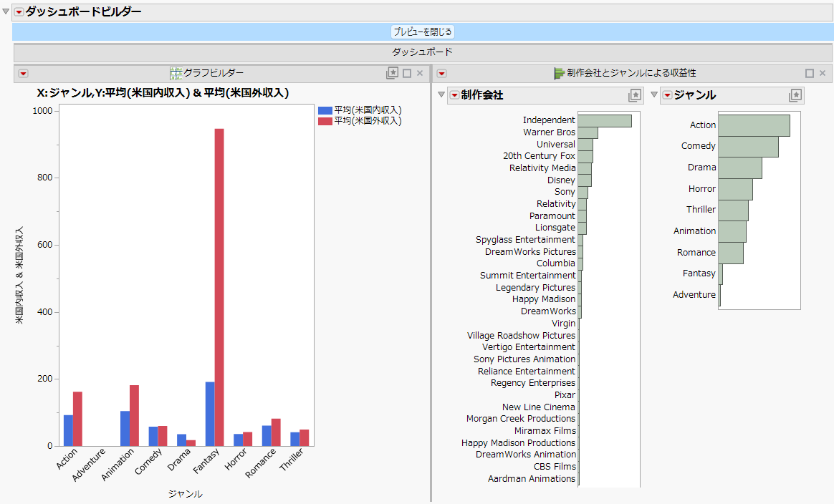Image resolution: width=834 pixels, height=504 pixels.
Task: Click the Adventure label in ジャンル histogram
Action: (x=694, y=294)
